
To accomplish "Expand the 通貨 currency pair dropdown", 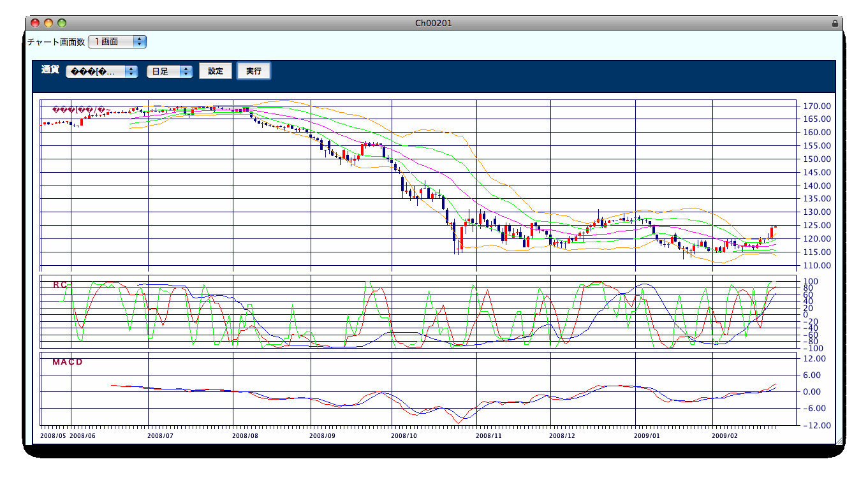I will coord(102,71).
